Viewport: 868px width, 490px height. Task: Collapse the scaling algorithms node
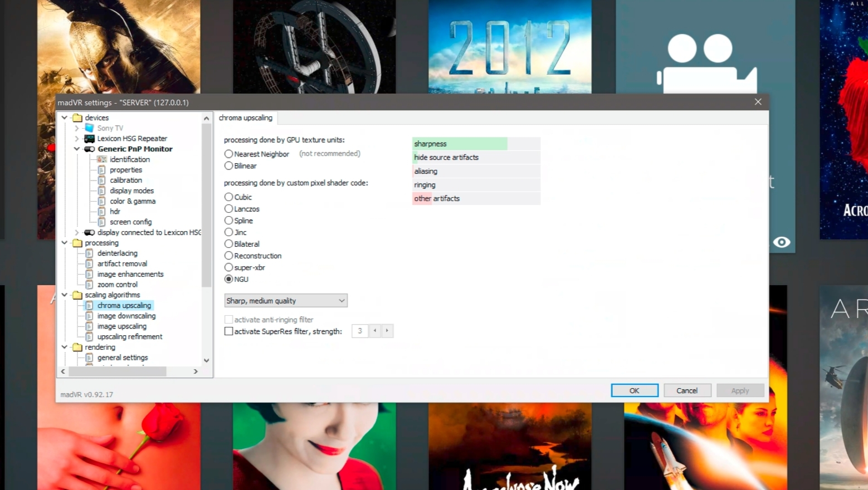(x=65, y=295)
